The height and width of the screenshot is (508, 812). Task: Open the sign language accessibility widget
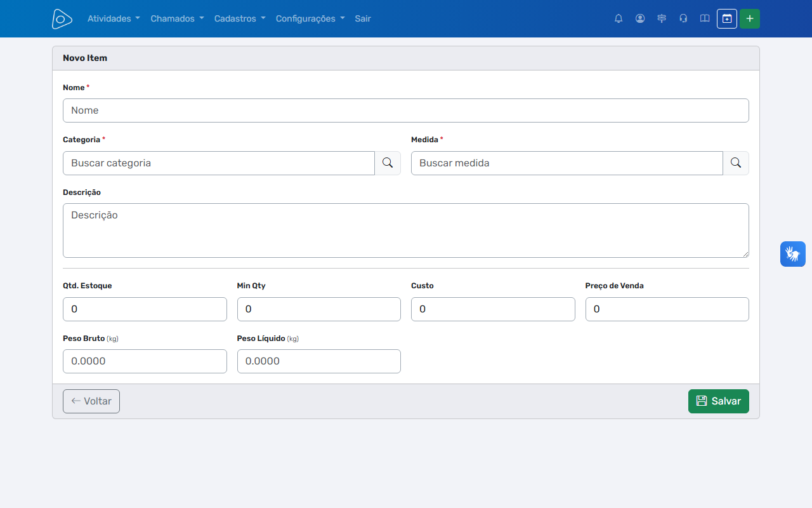point(793,254)
